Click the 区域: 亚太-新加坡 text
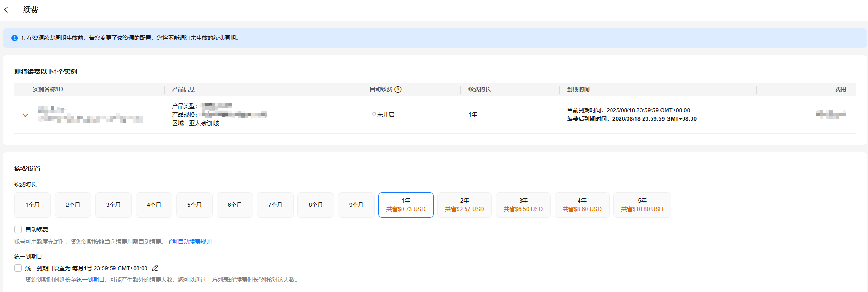The width and height of the screenshot is (868, 292). click(196, 123)
